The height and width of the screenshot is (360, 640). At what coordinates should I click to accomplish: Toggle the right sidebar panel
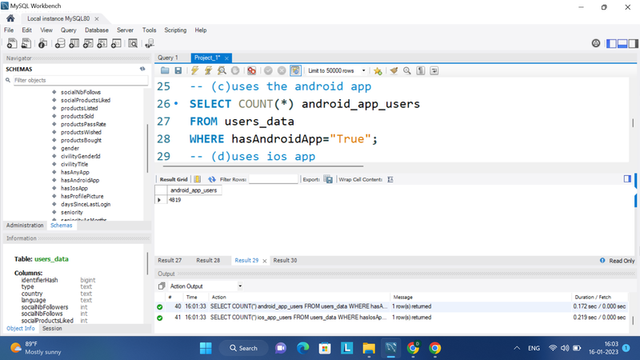tap(633, 43)
